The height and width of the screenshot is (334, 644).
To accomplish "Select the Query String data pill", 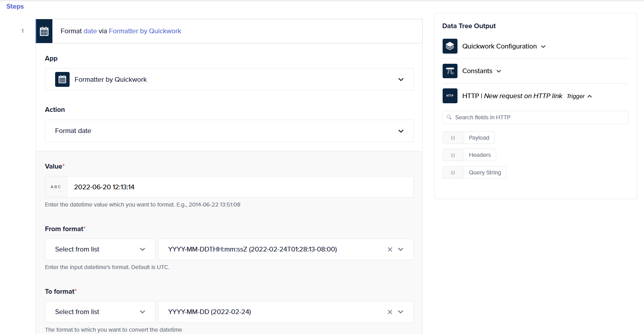I will (485, 172).
